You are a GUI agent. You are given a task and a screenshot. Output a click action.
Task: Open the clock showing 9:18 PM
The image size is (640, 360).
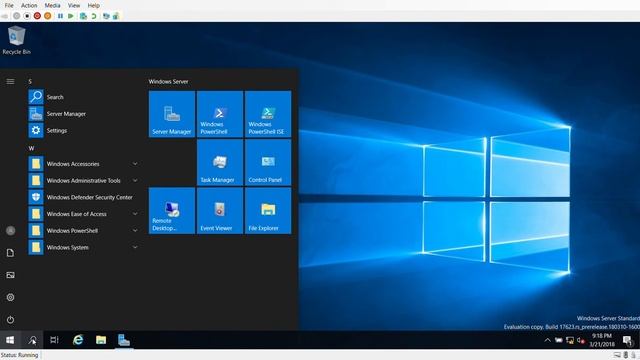pyautogui.click(x=602, y=340)
